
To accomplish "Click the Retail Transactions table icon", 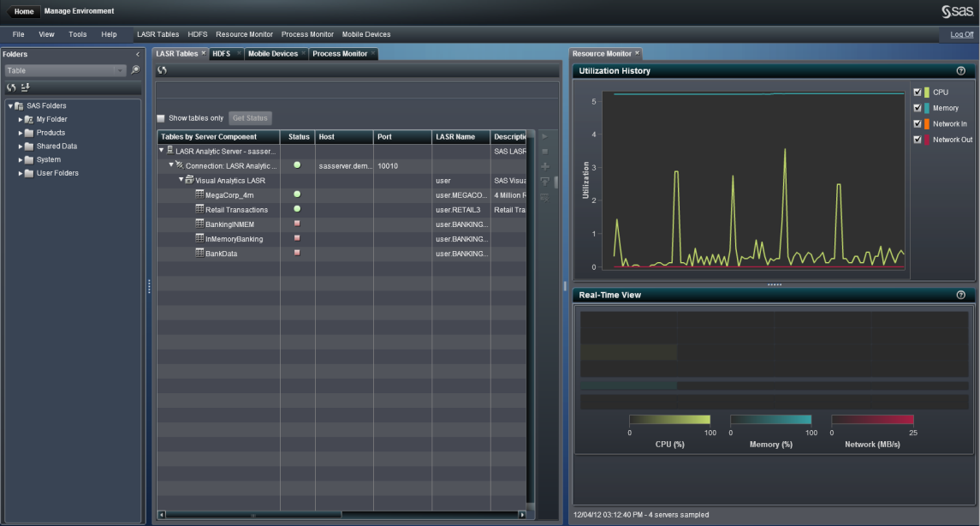I will click(200, 209).
